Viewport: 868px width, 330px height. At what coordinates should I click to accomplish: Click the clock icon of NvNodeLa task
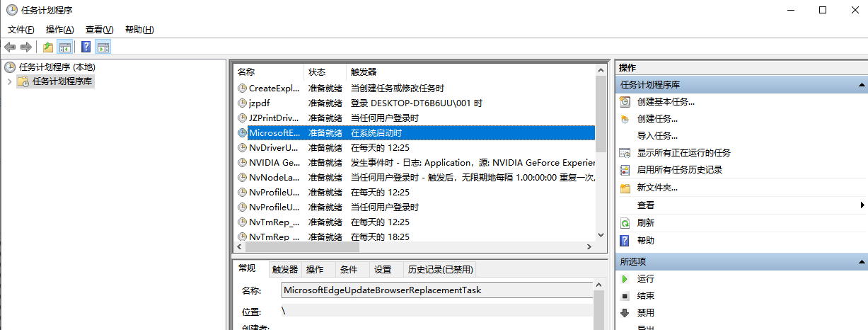pos(242,178)
